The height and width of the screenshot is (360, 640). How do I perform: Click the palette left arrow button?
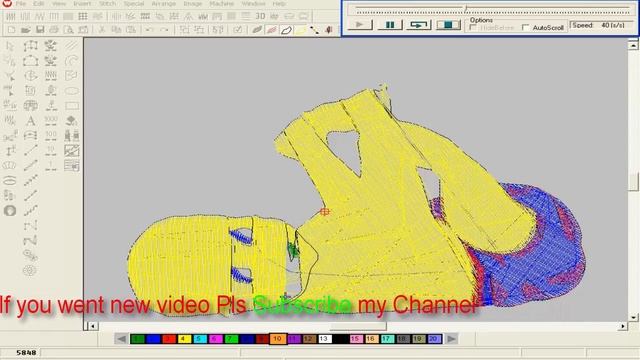(121, 339)
